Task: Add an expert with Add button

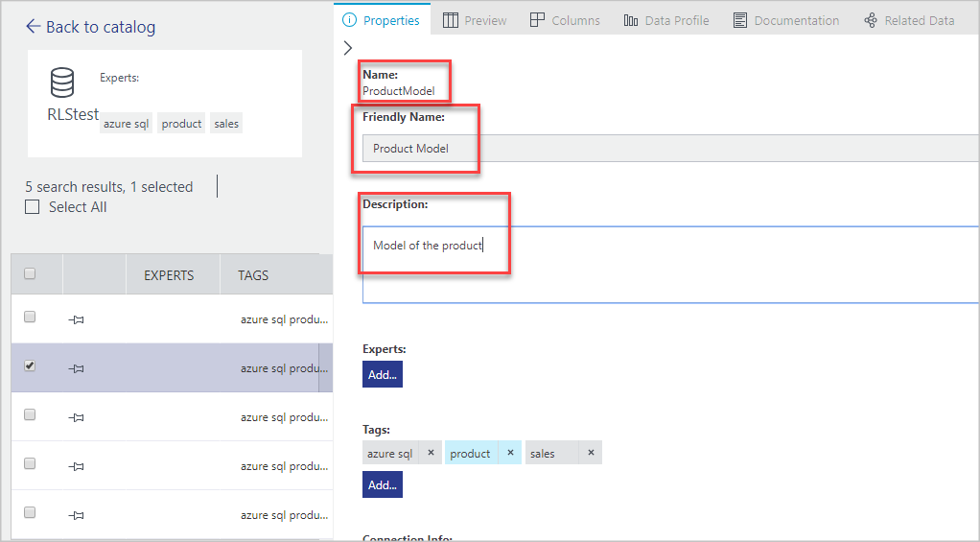Action: (x=383, y=374)
